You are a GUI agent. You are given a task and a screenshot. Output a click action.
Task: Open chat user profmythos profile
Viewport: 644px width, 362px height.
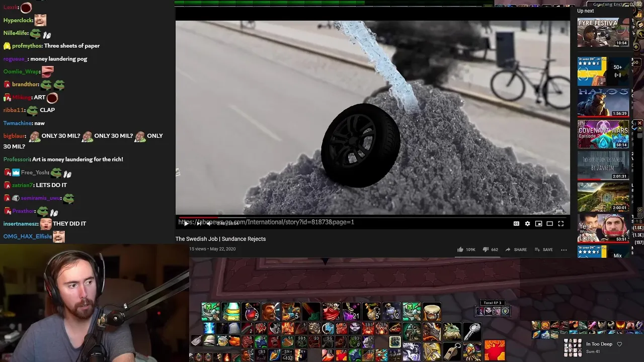[27, 46]
